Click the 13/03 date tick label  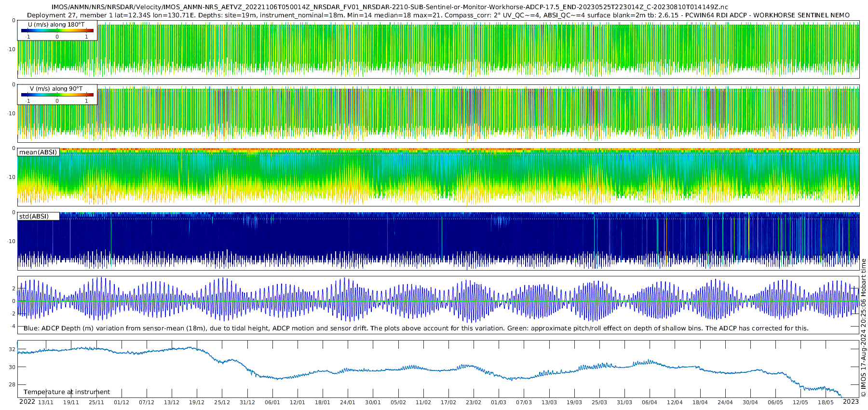tap(549, 402)
